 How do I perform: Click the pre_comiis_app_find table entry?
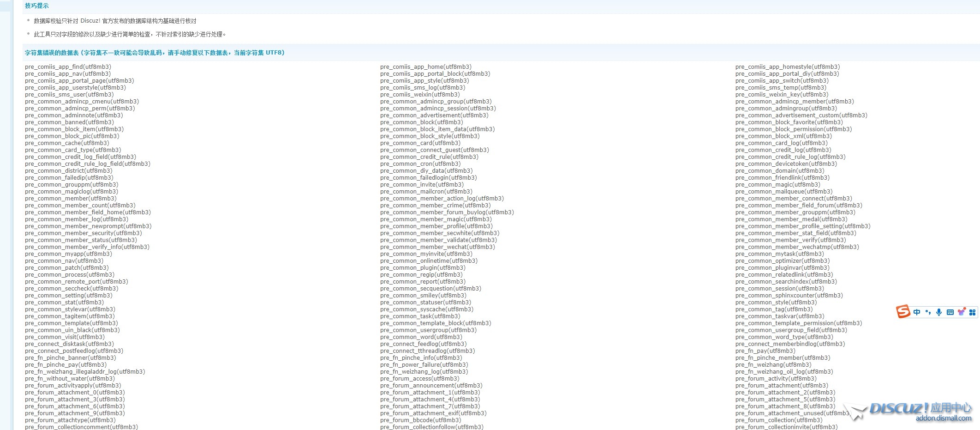pos(68,67)
